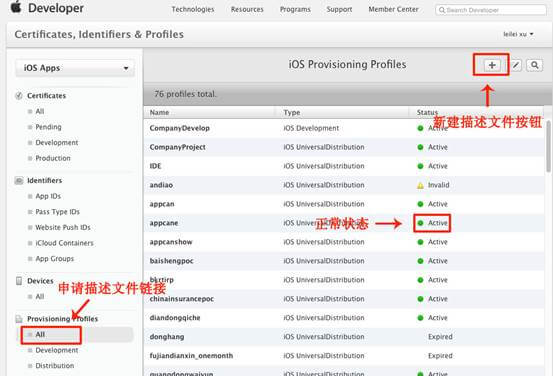
Task: Open the iOS Apps dropdown
Action: pos(75,68)
